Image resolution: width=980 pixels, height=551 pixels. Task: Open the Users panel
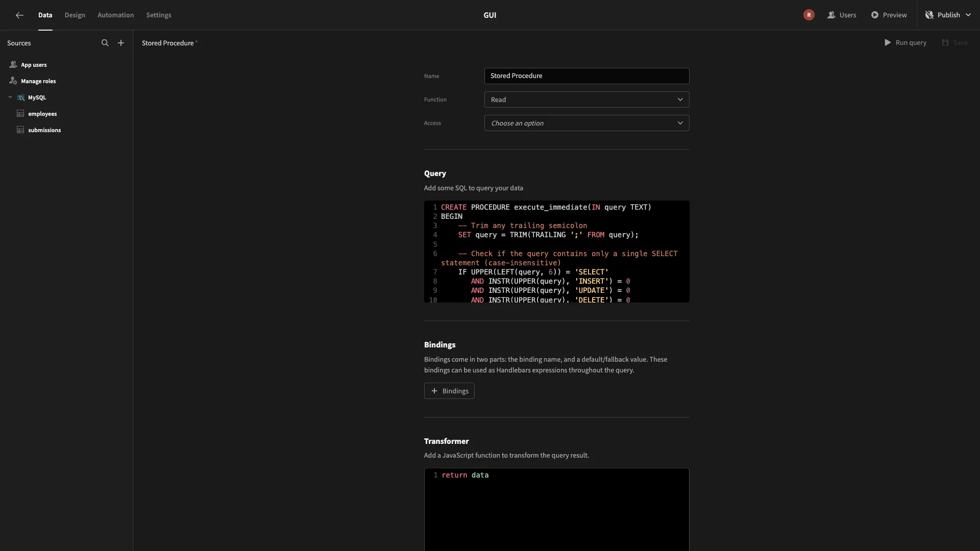click(842, 15)
